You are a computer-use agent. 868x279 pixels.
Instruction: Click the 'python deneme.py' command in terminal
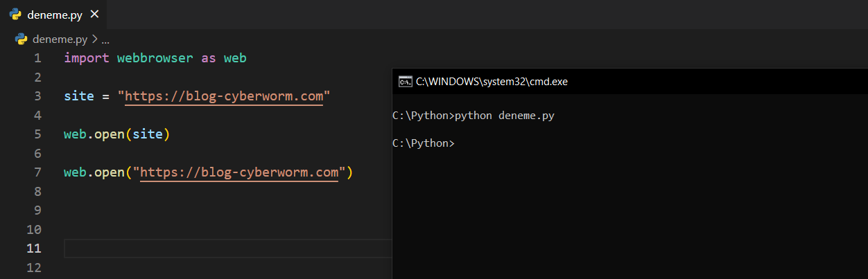[x=505, y=116]
